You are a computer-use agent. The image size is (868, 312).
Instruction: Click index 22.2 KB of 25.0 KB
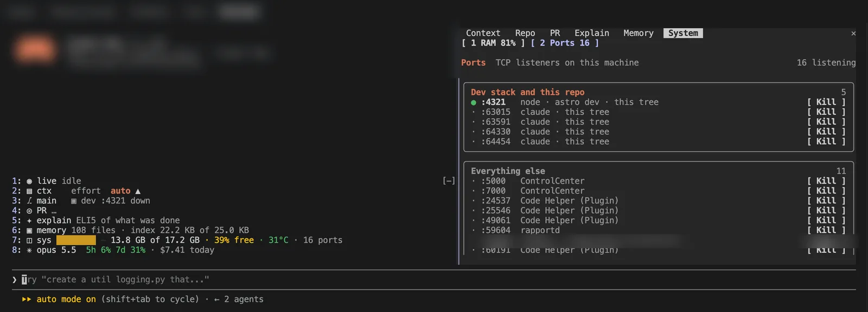190,230
